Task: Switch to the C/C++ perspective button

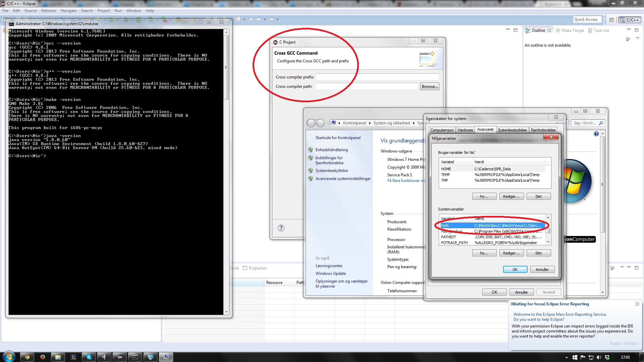Action: (x=629, y=20)
